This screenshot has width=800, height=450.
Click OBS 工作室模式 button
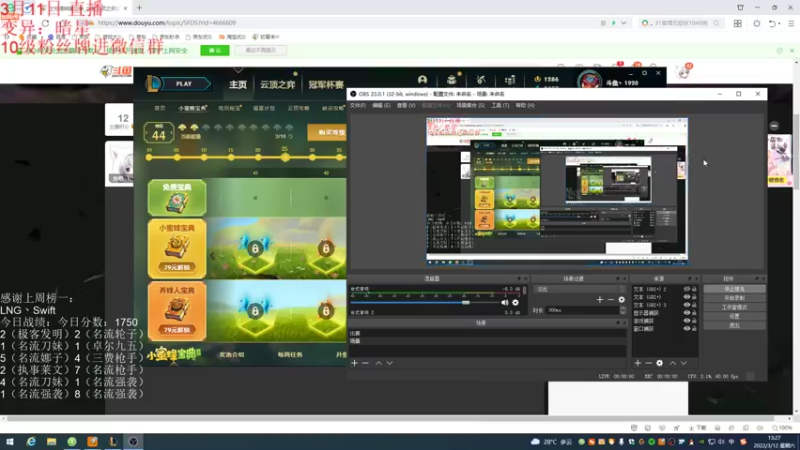[x=735, y=308]
